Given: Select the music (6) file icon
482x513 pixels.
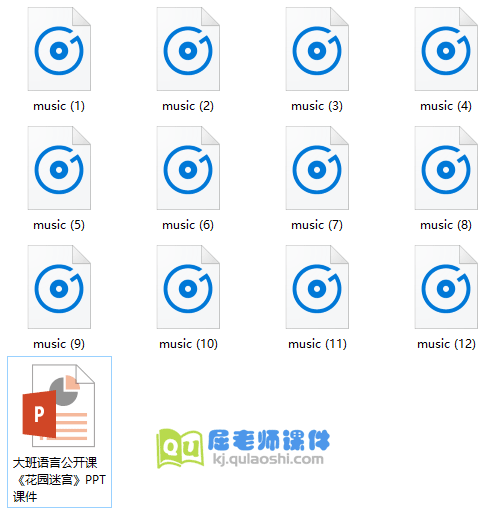Looking at the screenshot, I should point(188,168).
